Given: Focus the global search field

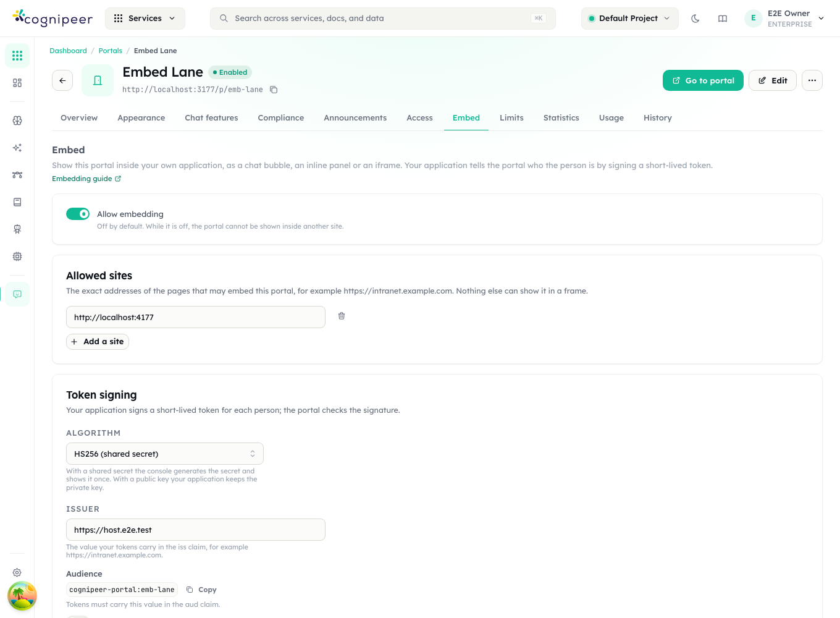Looking at the screenshot, I should click(383, 19).
